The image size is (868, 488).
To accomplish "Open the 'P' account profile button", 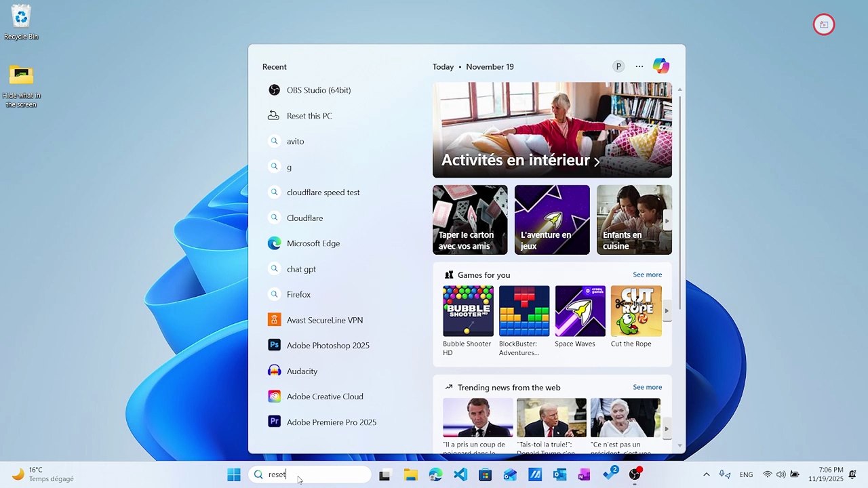I will [618, 66].
